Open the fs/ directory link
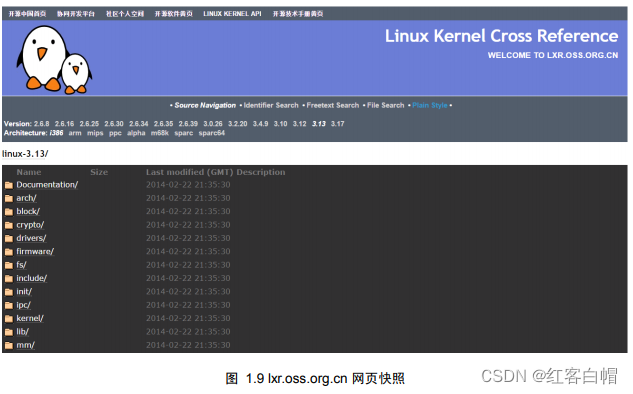Viewport: 633px width, 394px height. (21, 265)
